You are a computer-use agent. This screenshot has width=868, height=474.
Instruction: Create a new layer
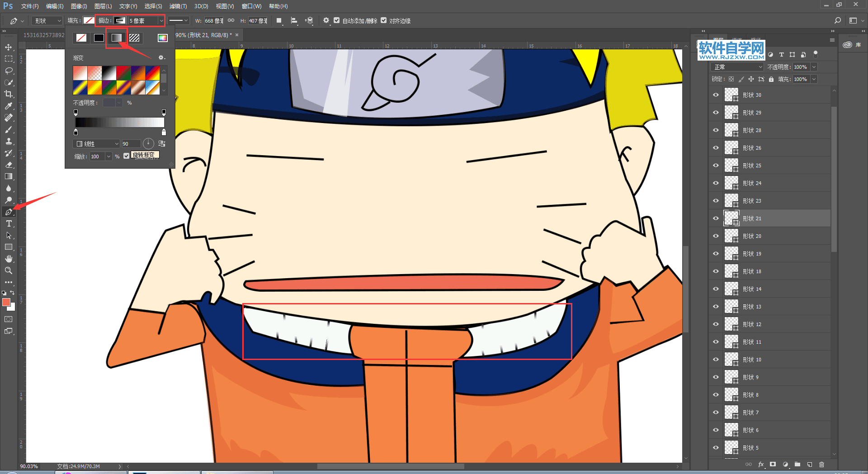[810, 465]
